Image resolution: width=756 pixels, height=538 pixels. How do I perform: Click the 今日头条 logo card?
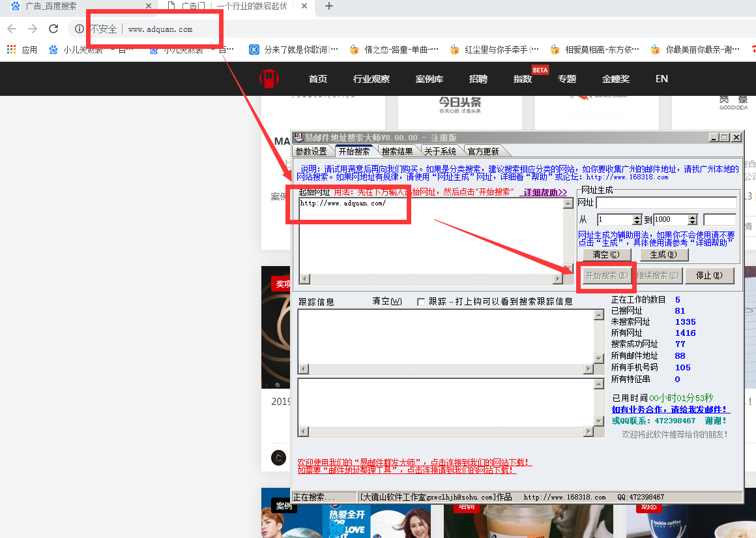point(460,105)
